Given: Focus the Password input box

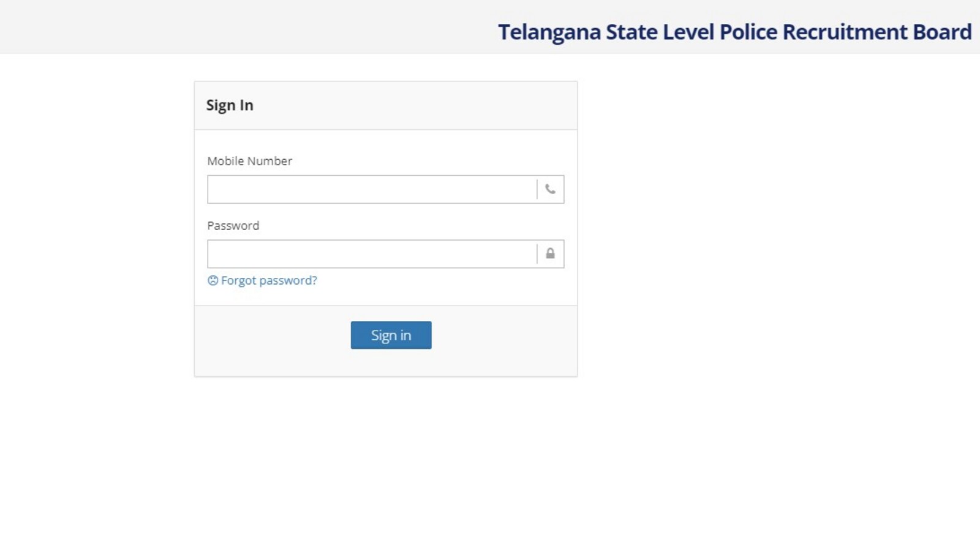Looking at the screenshot, I should (372, 253).
